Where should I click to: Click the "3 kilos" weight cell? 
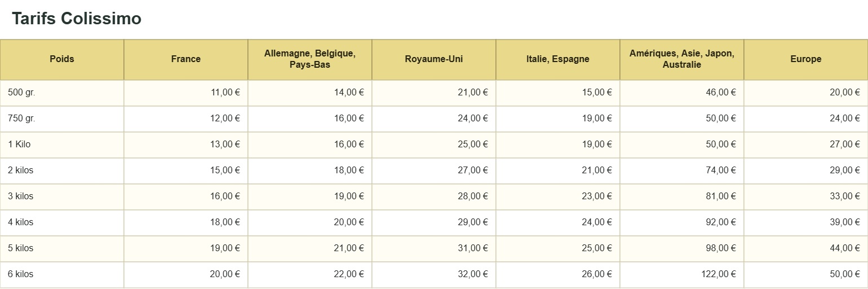point(62,196)
